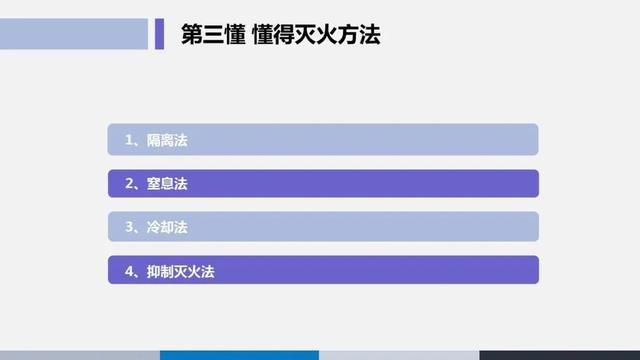
Task: Click the "冷却法" text label
Action: (x=167, y=227)
